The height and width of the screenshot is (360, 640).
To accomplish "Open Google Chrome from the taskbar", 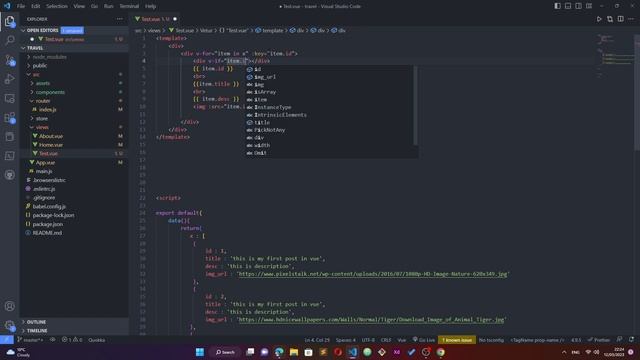I will 440,352.
